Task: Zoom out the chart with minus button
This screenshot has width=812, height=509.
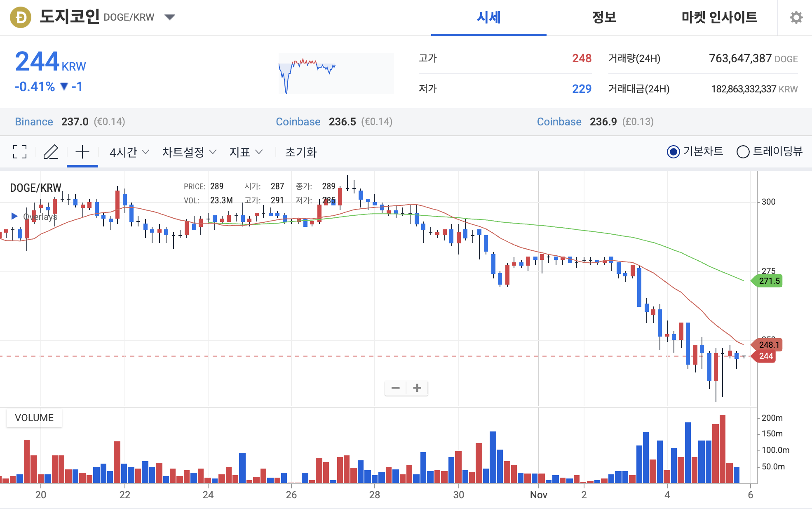Action: click(395, 388)
